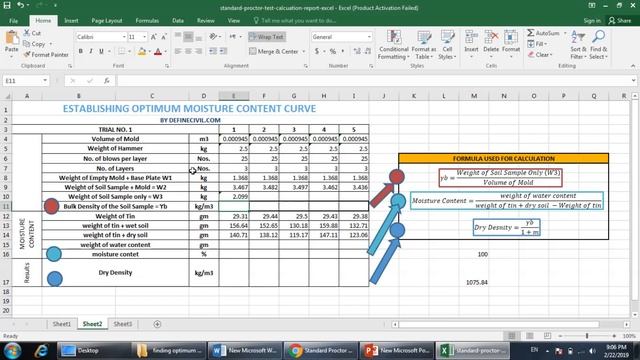Image resolution: width=640 pixels, height=360 pixels.
Task: Click the Windows Start button
Action: [12, 350]
